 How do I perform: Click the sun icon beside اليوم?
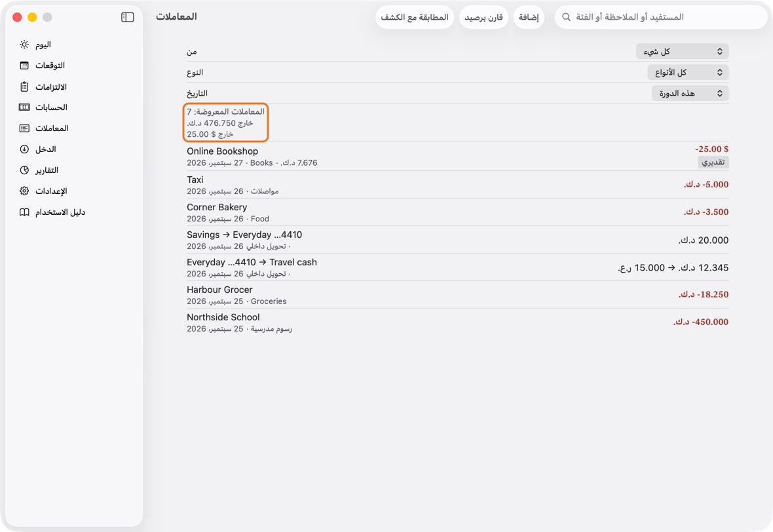click(24, 45)
